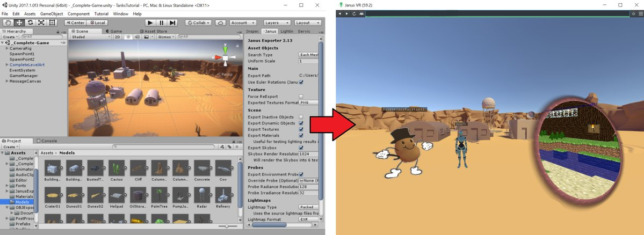Switch to the Asset Store tab
This screenshot has height=235, width=644.
[x=153, y=31]
